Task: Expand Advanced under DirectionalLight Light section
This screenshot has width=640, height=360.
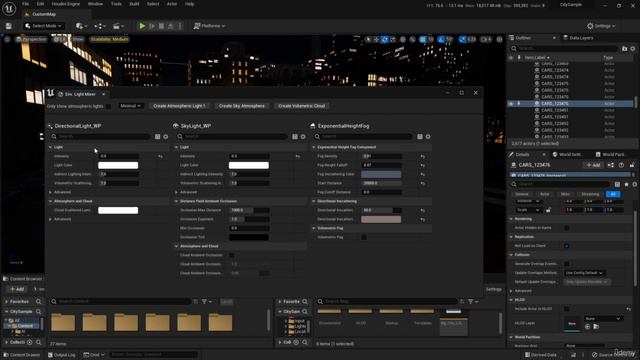Action: 50,192
